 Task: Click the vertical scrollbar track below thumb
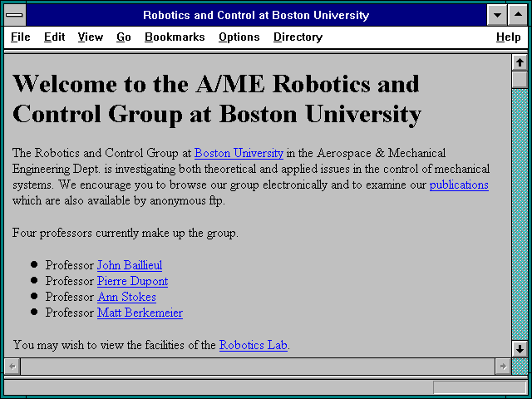520,214
